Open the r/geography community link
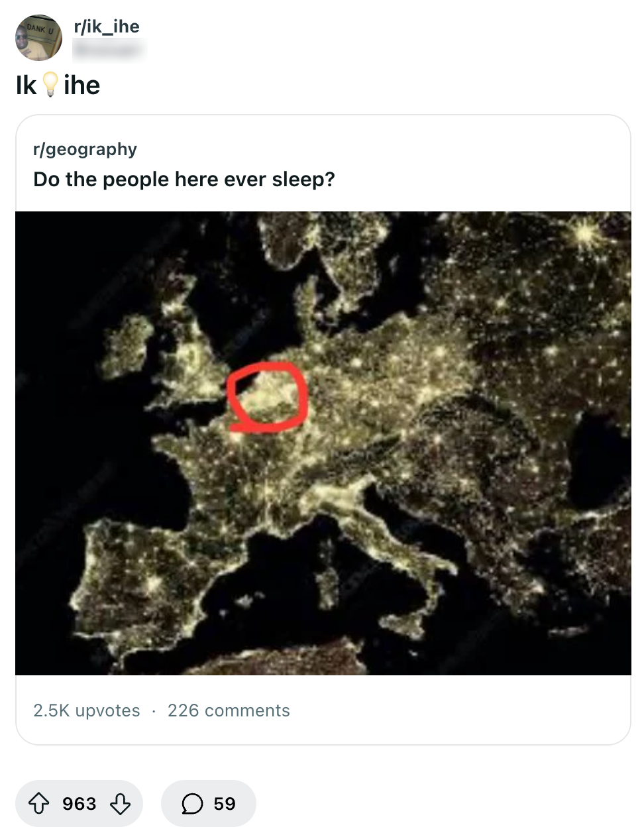 coord(84,148)
